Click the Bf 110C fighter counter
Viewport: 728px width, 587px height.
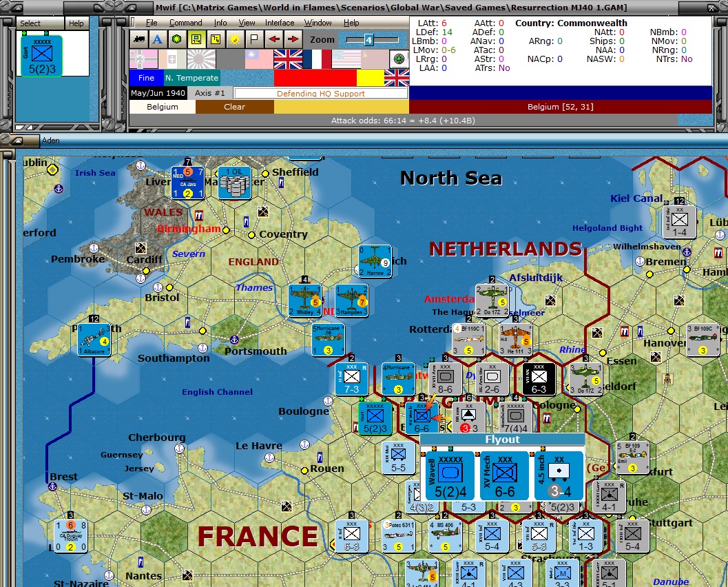pyautogui.click(x=469, y=340)
